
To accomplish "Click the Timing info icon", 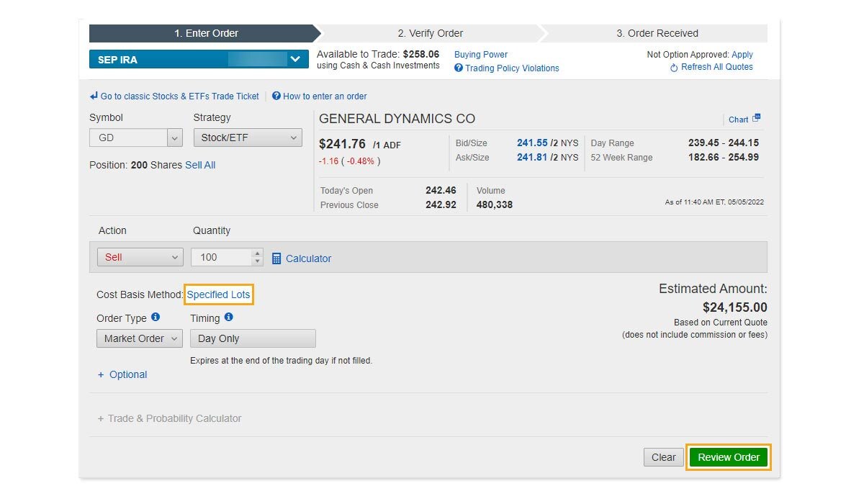I will point(229,317).
